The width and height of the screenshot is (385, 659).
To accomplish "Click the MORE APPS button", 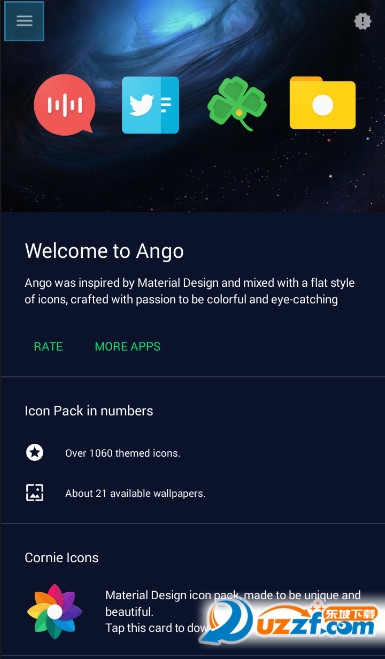I will (128, 347).
